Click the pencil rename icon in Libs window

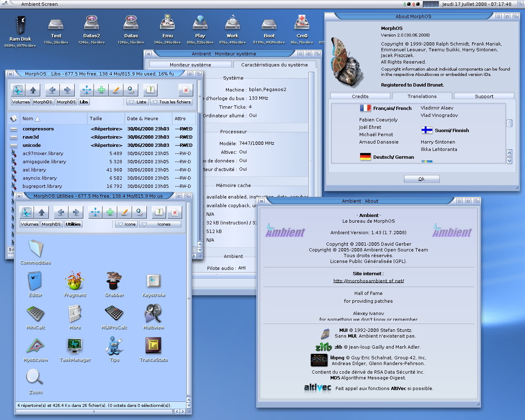(116, 90)
